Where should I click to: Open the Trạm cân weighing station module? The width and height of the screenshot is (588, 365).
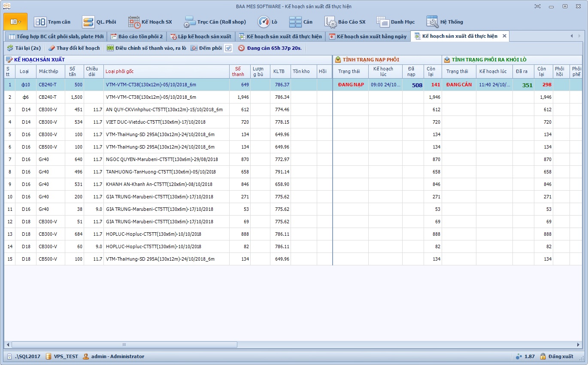pos(52,22)
